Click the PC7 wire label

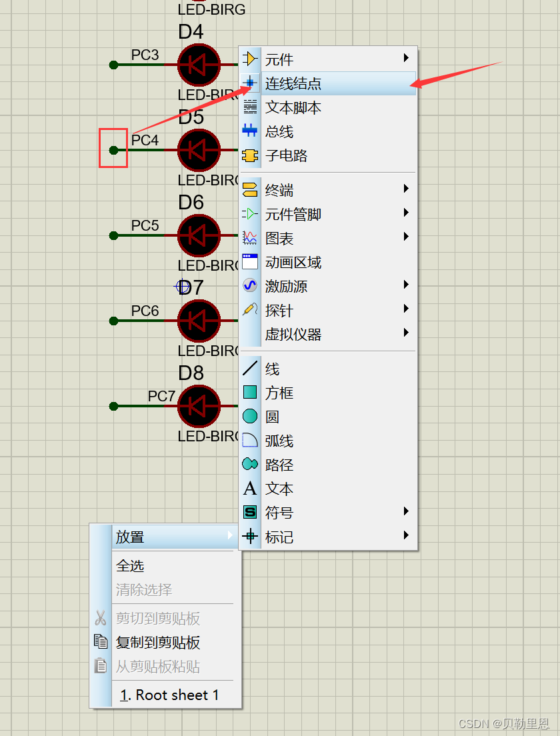point(161,397)
